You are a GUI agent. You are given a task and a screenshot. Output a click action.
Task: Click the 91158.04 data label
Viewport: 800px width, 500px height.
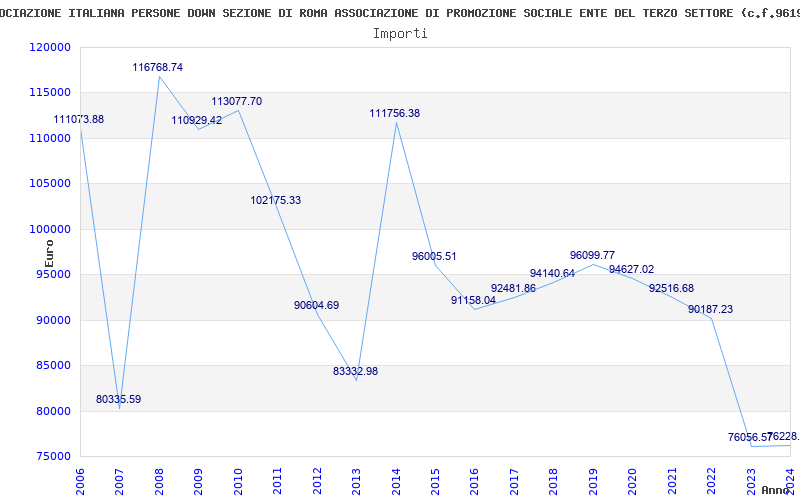pos(473,301)
